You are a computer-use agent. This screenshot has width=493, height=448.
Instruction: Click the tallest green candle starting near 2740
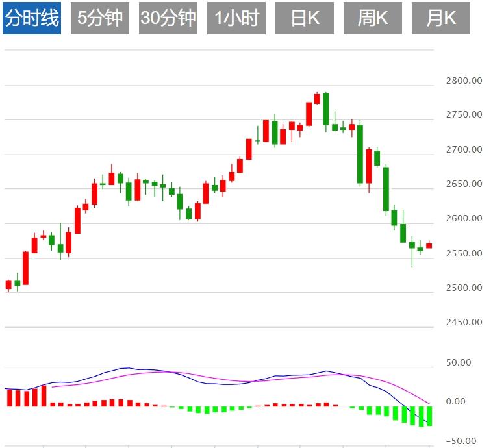click(360, 154)
